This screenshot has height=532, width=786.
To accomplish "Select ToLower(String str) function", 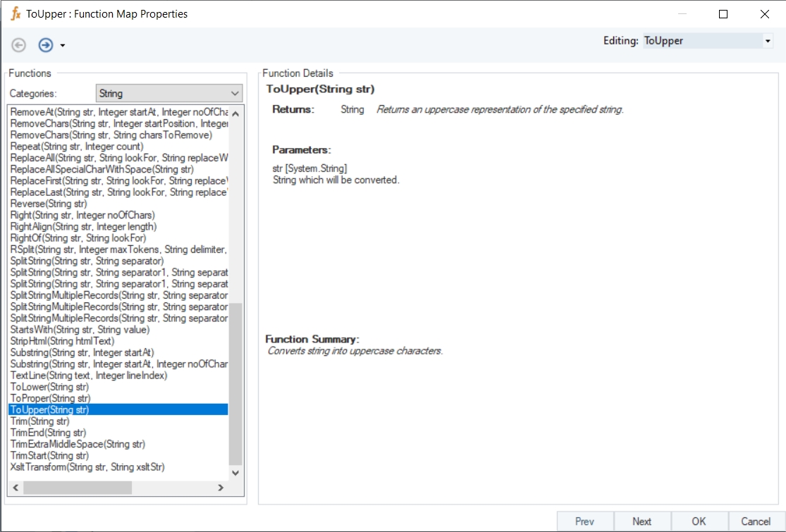I will pyautogui.click(x=49, y=387).
